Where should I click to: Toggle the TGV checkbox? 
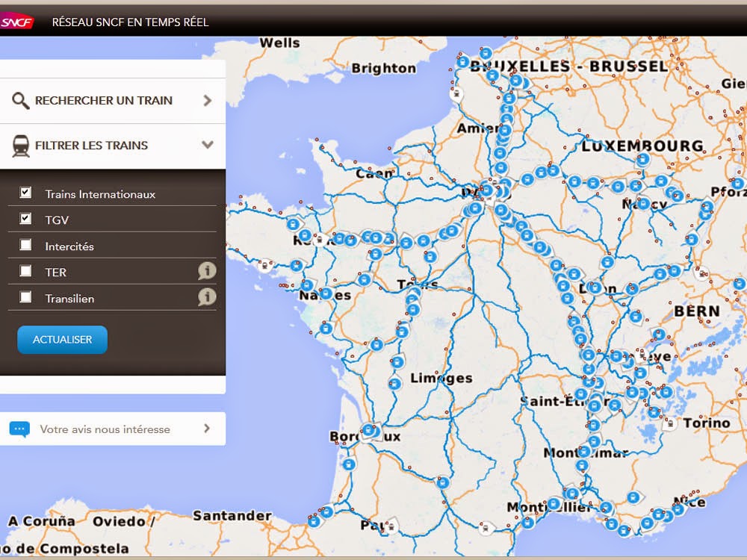(x=25, y=219)
